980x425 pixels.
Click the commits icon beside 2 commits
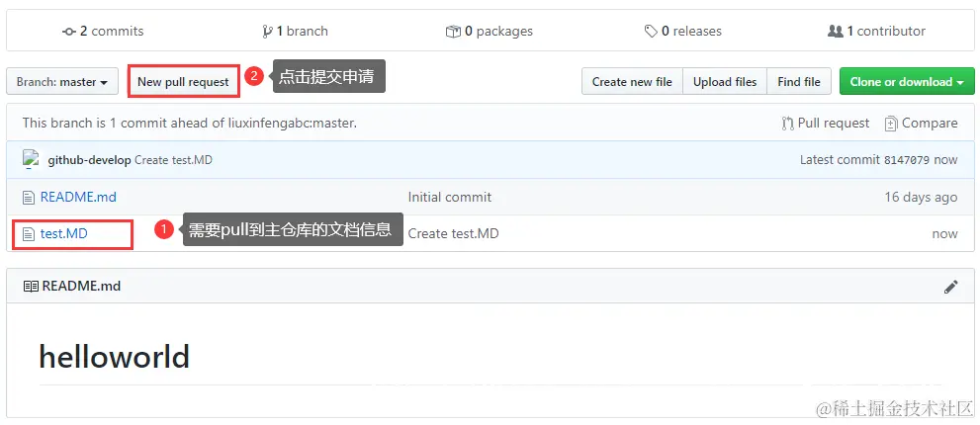(69, 32)
